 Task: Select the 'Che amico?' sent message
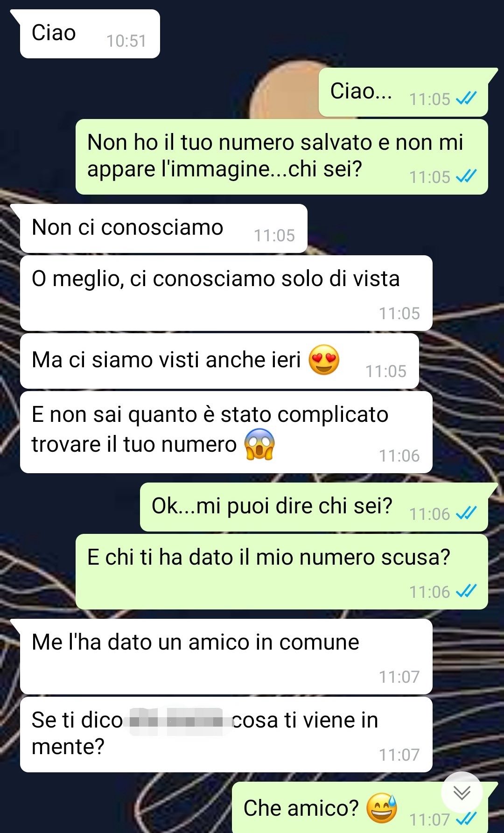tap(360, 808)
